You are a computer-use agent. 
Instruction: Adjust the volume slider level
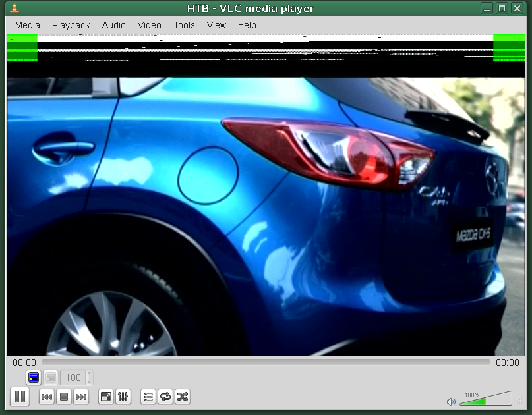point(486,399)
